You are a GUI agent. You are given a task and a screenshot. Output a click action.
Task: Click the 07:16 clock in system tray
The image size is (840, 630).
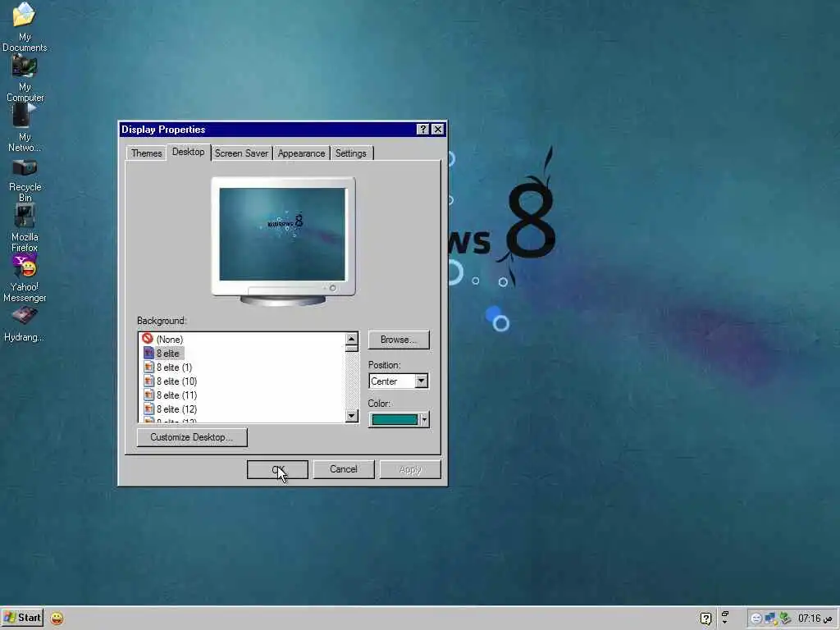pos(815,619)
